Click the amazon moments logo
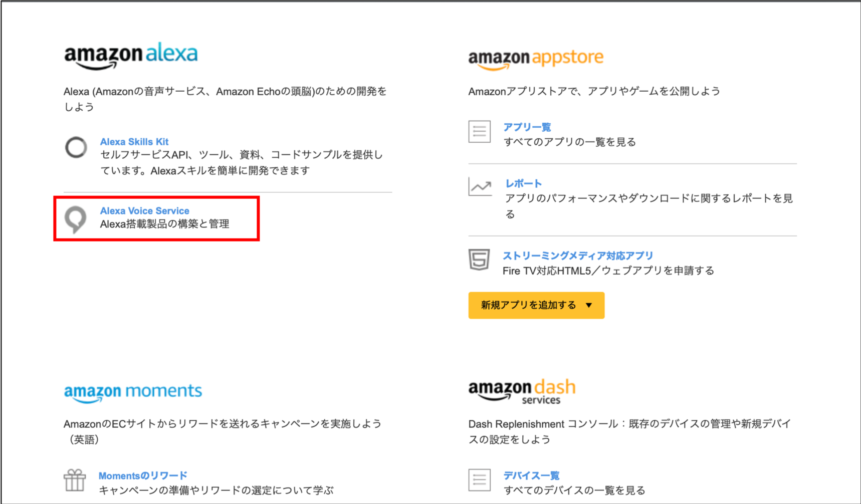 click(x=132, y=391)
